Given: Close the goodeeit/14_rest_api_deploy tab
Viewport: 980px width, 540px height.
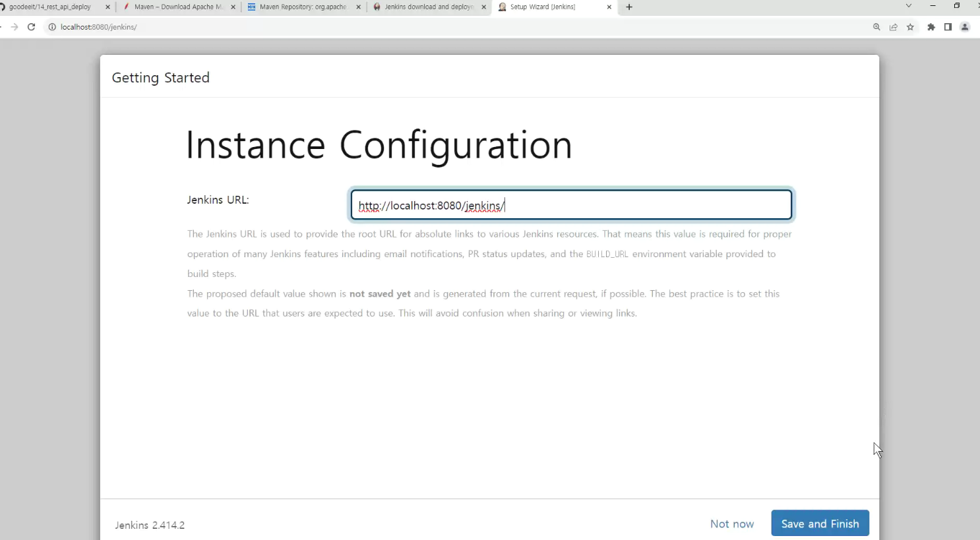Looking at the screenshot, I should click(x=107, y=7).
